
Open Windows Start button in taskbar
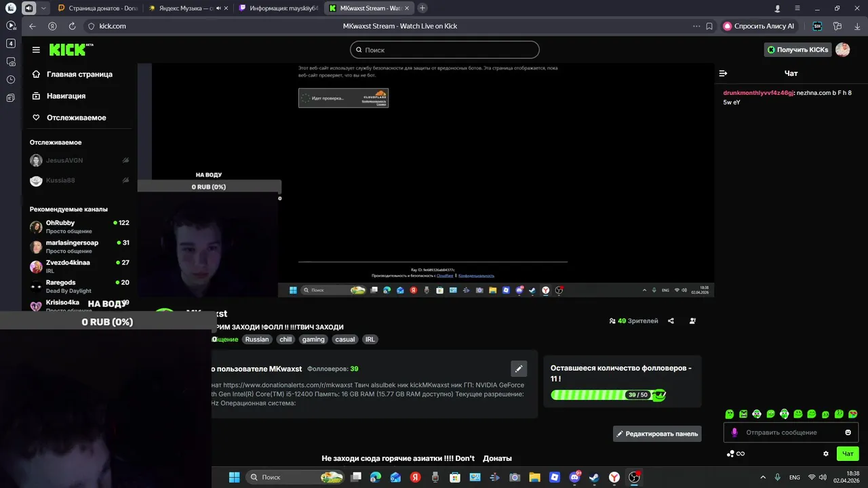(x=234, y=477)
